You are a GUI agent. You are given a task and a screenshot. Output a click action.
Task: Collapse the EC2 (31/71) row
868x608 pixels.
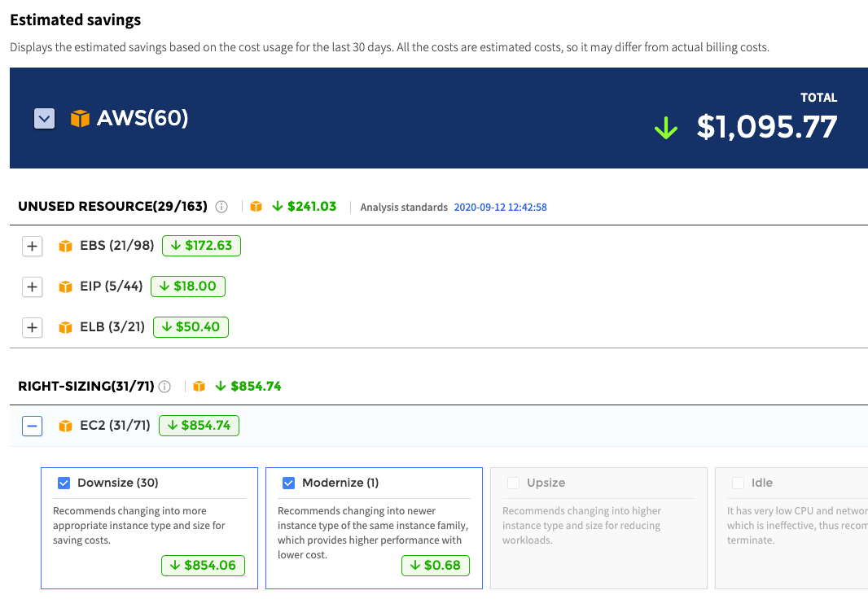pos(32,426)
